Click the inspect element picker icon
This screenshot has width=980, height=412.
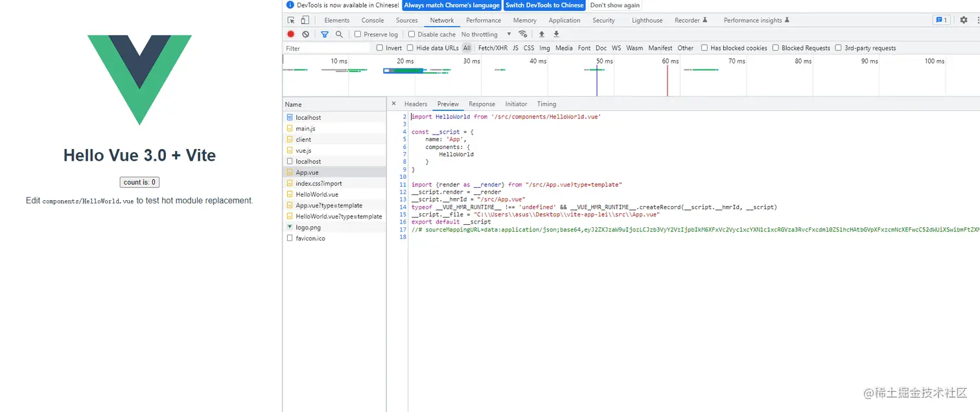[x=291, y=20]
